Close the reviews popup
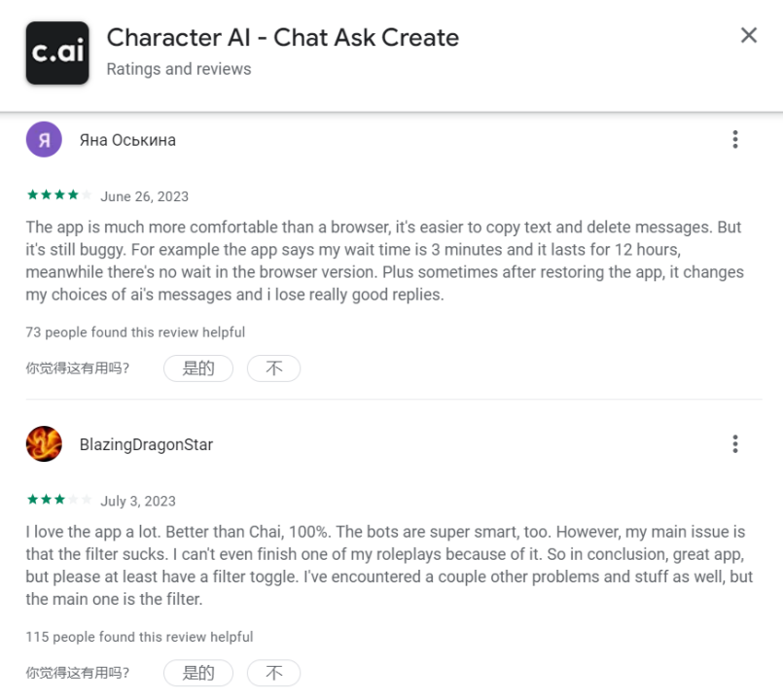Image resolution: width=783 pixels, height=700 pixels. click(x=749, y=35)
